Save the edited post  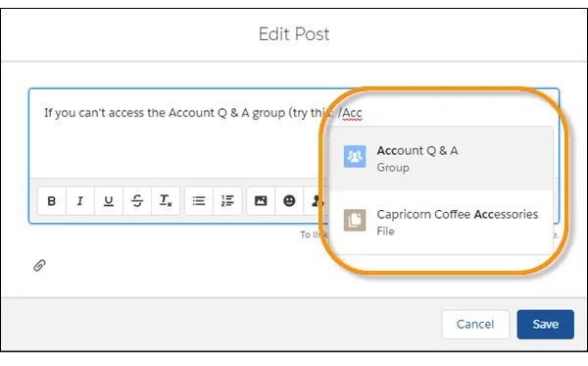click(546, 325)
